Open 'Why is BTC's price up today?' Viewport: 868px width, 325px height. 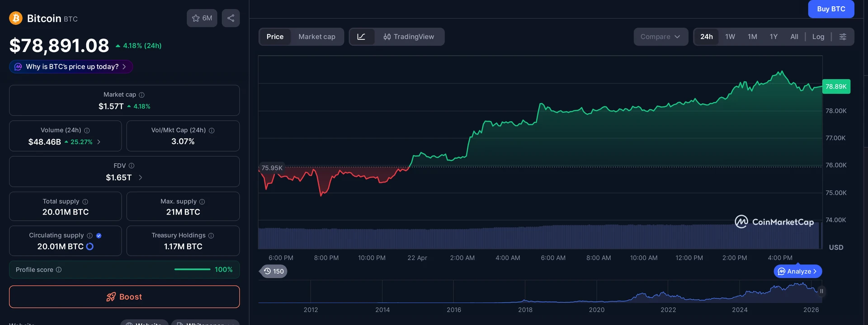point(71,67)
